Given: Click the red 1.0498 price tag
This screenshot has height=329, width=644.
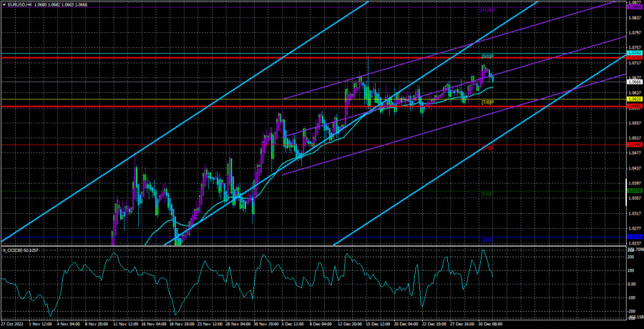Looking at the screenshot, I should tap(635, 145).
